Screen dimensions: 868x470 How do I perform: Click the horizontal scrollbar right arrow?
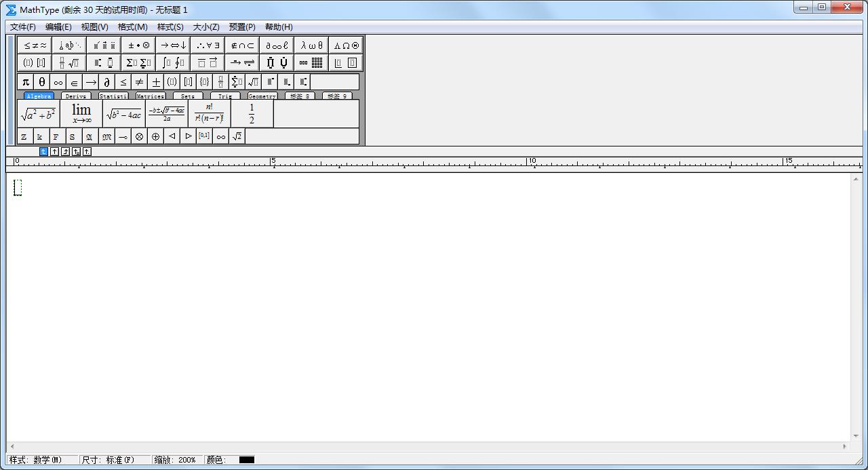tap(844, 446)
